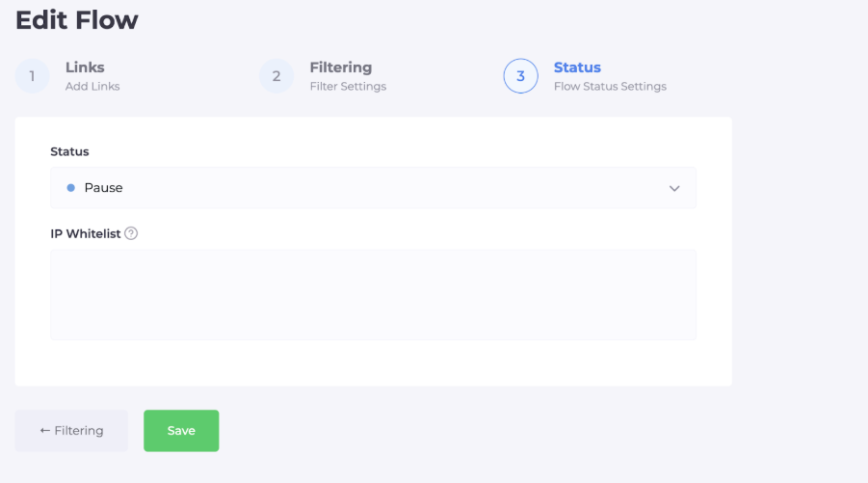
Task: Click the step 3 circle icon
Action: click(x=520, y=76)
